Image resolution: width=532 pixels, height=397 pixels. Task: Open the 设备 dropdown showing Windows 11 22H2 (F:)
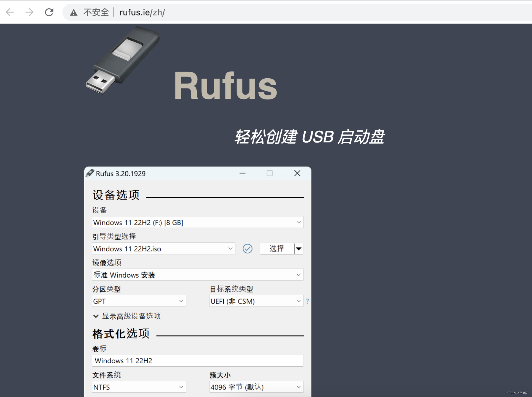point(198,222)
